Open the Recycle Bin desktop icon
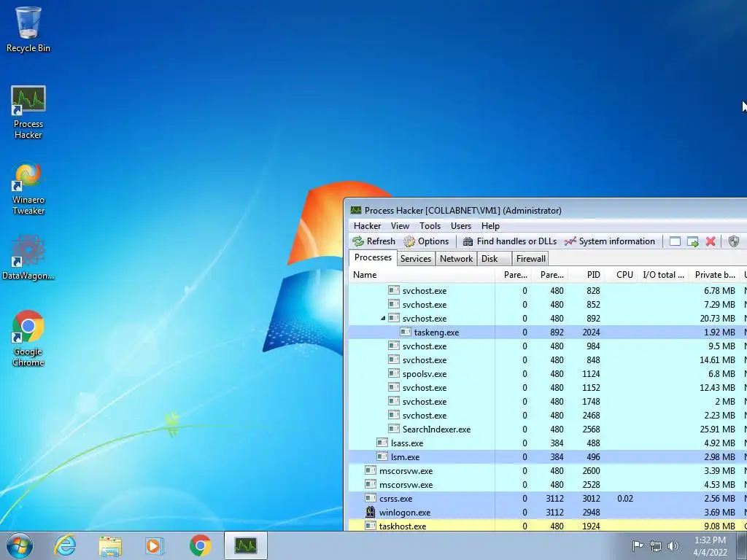The width and height of the screenshot is (747, 560). tap(28, 28)
